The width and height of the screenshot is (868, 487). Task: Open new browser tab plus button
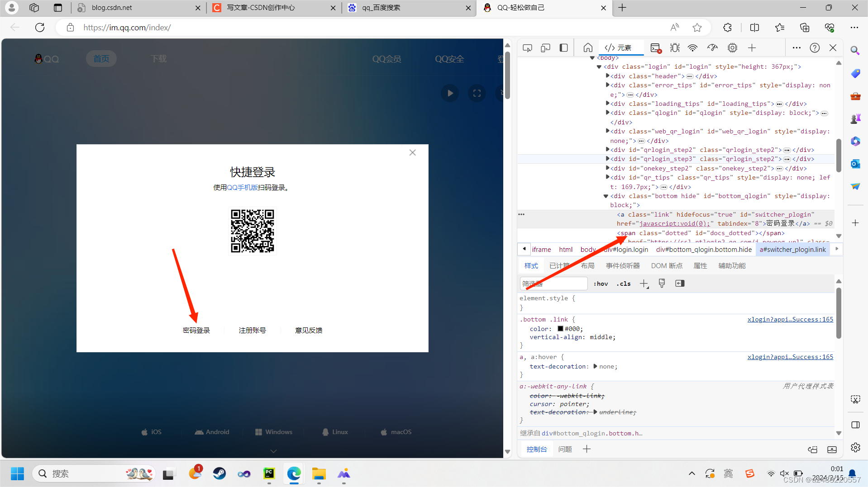tap(622, 8)
